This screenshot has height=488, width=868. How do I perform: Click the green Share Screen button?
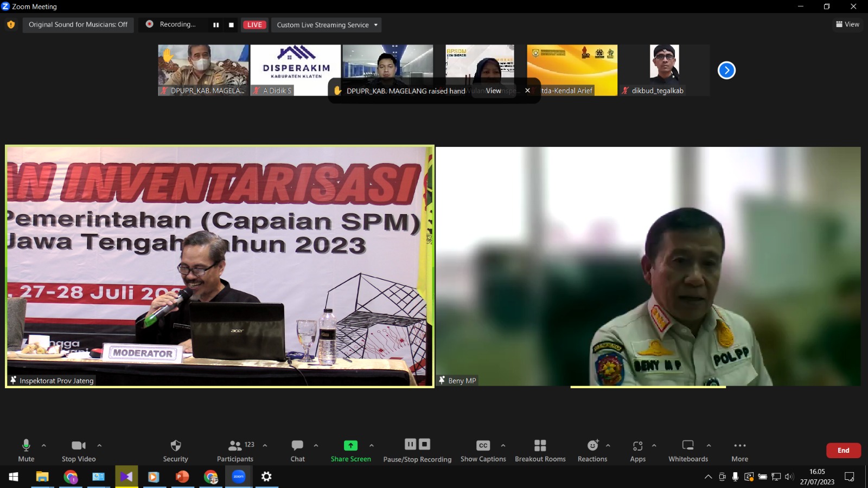[x=350, y=451]
